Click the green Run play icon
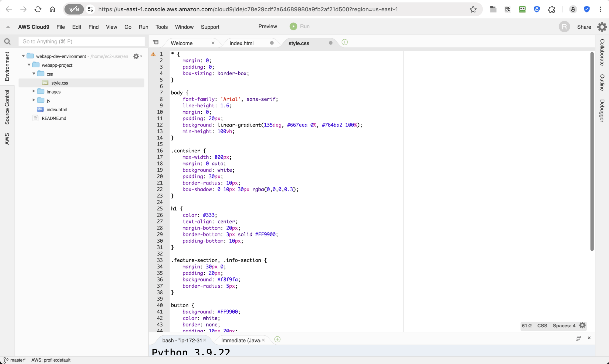 click(x=293, y=26)
